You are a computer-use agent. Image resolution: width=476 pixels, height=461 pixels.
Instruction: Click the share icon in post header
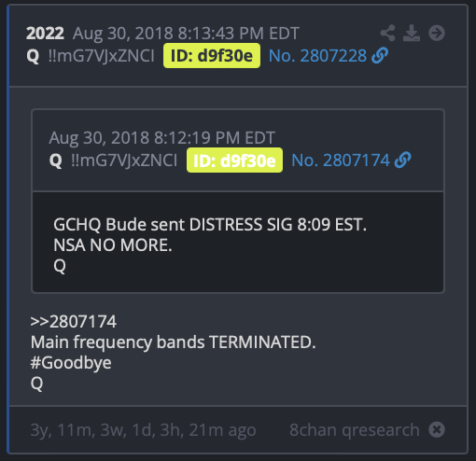[x=387, y=33]
